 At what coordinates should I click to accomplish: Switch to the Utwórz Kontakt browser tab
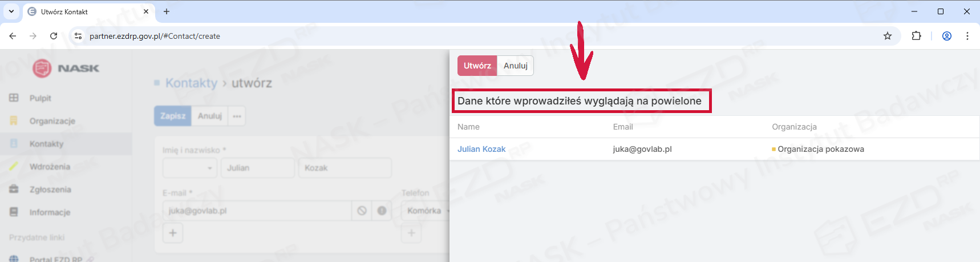(86, 11)
